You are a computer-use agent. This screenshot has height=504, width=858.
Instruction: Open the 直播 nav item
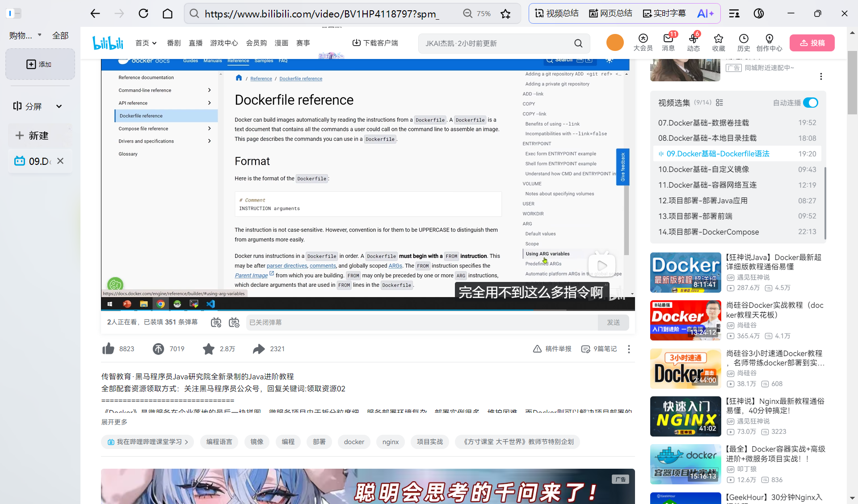pos(196,43)
